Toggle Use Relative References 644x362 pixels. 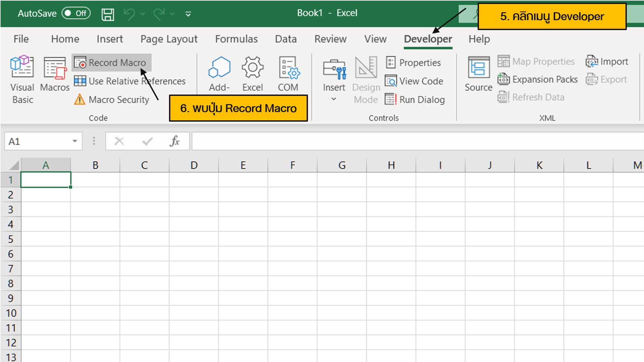130,81
